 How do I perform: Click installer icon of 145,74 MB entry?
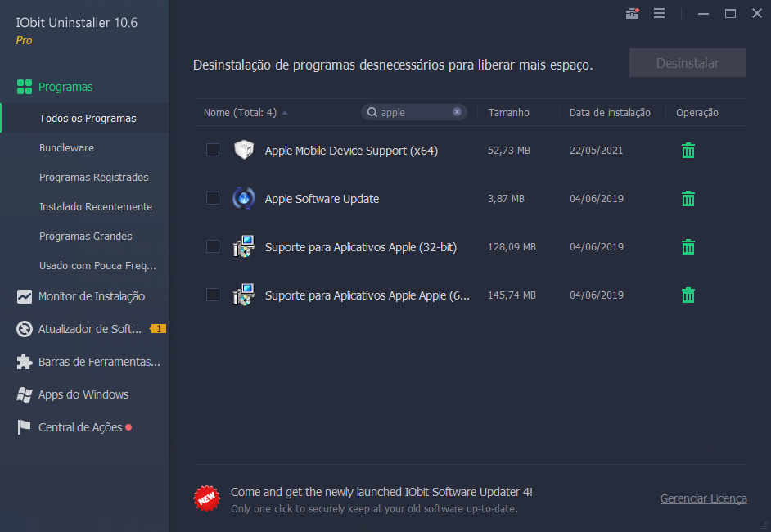244,295
